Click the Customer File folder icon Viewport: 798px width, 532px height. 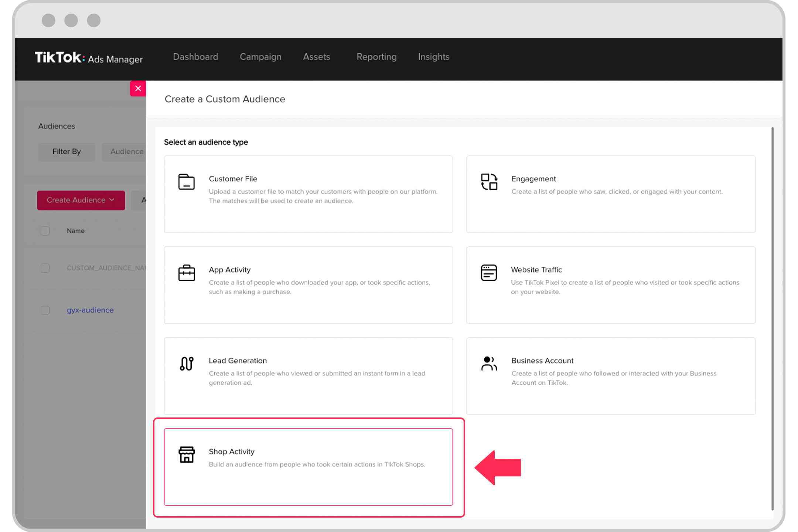click(186, 182)
